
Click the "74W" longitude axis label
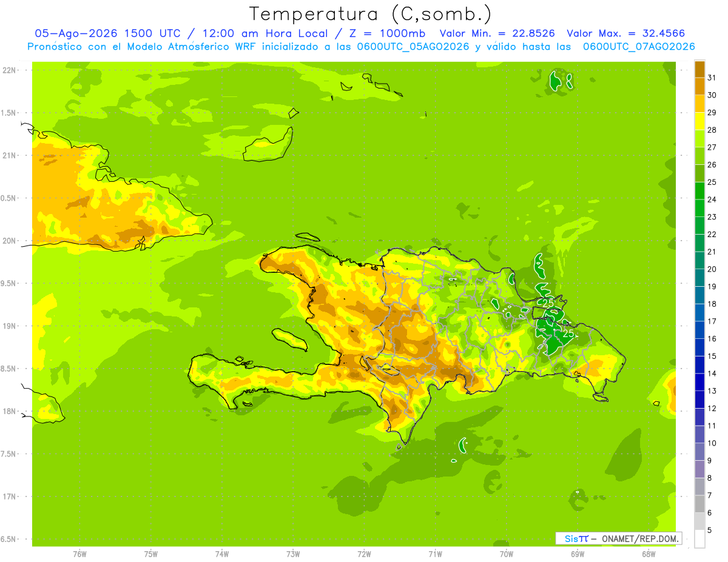(x=222, y=554)
